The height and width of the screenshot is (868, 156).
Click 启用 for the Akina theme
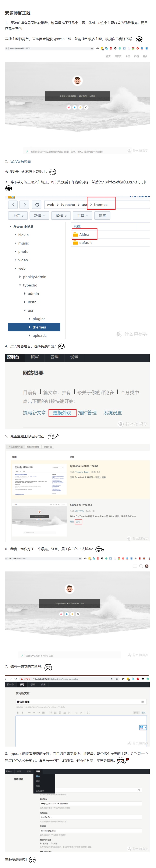tap(78, 522)
